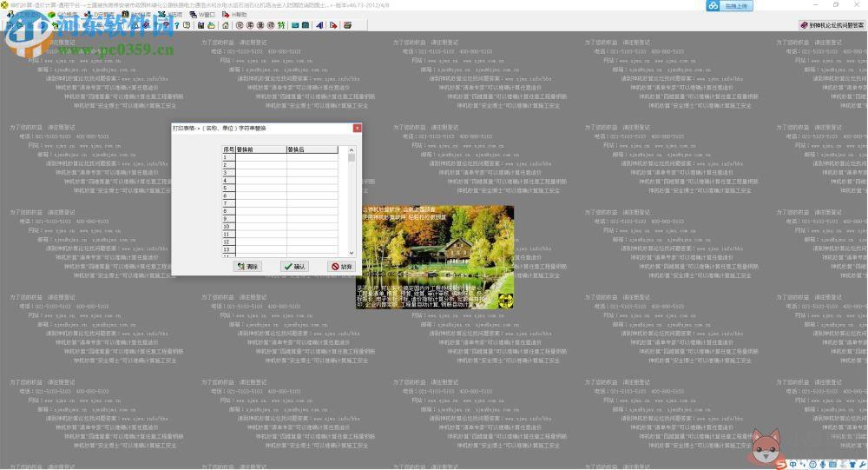
Task: Click the calculator-like dark toolbar icon
Action: click(x=201, y=25)
